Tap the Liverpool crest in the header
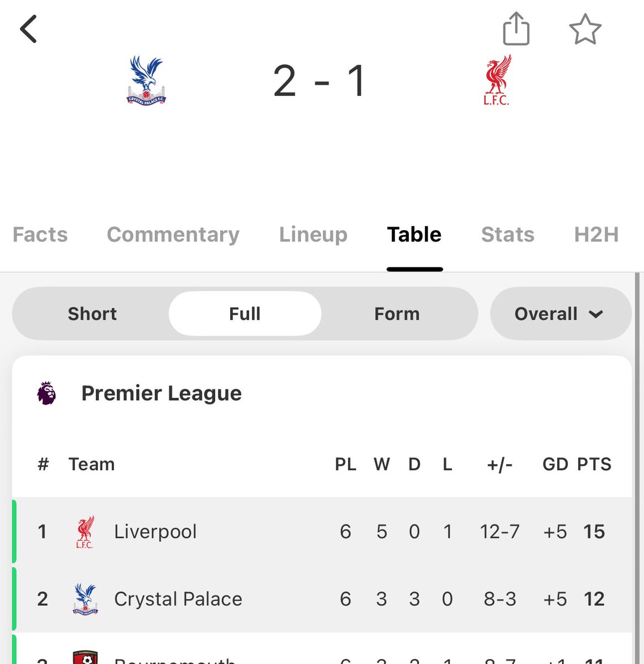 [497, 81]
